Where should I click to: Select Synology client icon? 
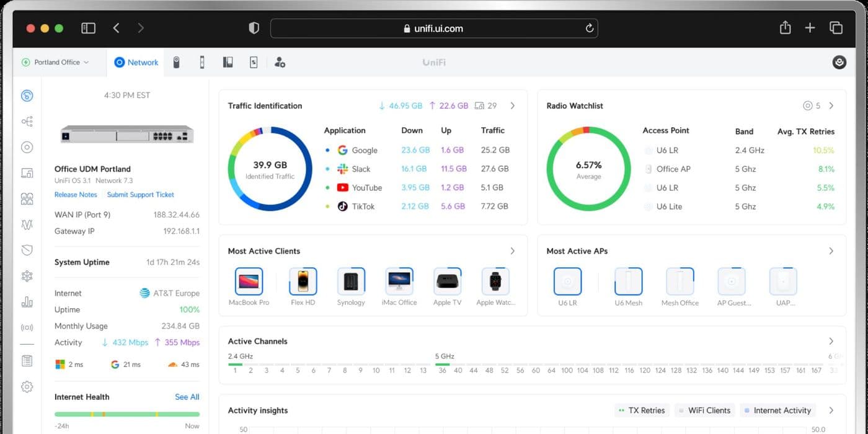coord(351,281)
